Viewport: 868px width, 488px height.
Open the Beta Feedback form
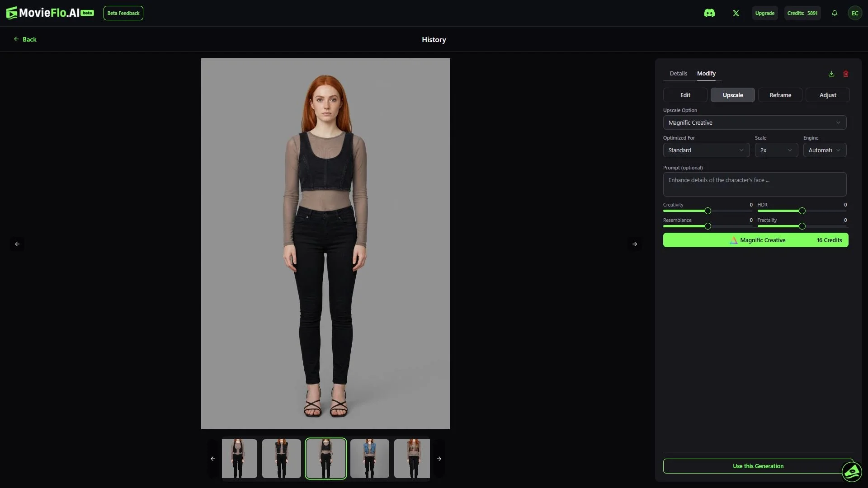tap(123, 13)
